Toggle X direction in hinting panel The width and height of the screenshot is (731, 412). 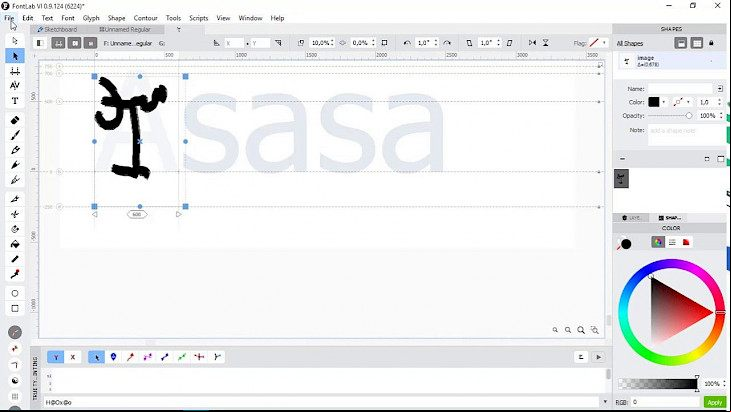click(73, 357)
